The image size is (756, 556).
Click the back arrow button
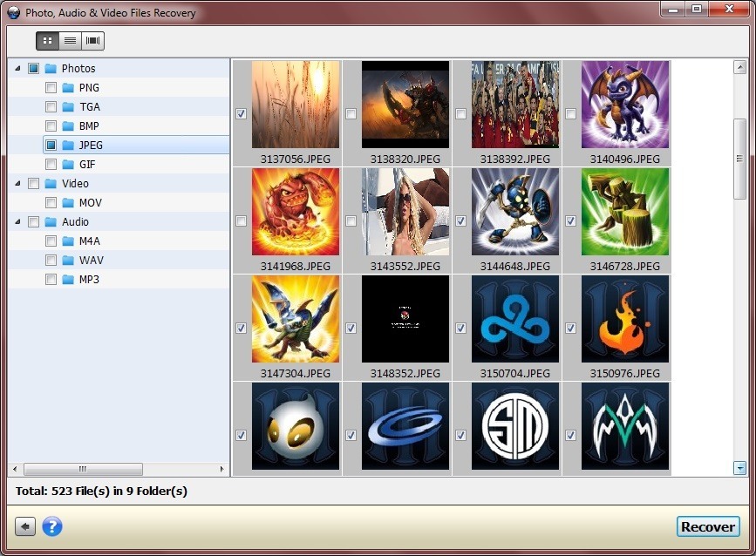tap(26, 526)
